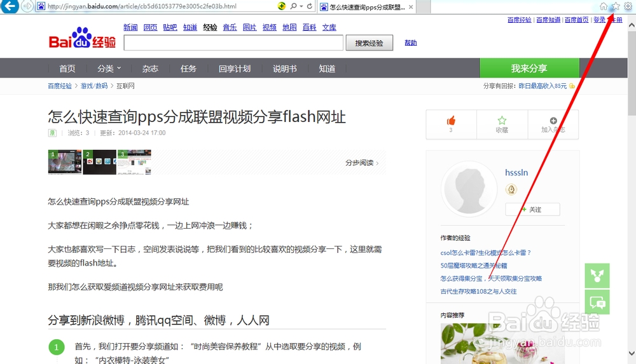Open the 首页 navigation tab

tap(67, 69)
